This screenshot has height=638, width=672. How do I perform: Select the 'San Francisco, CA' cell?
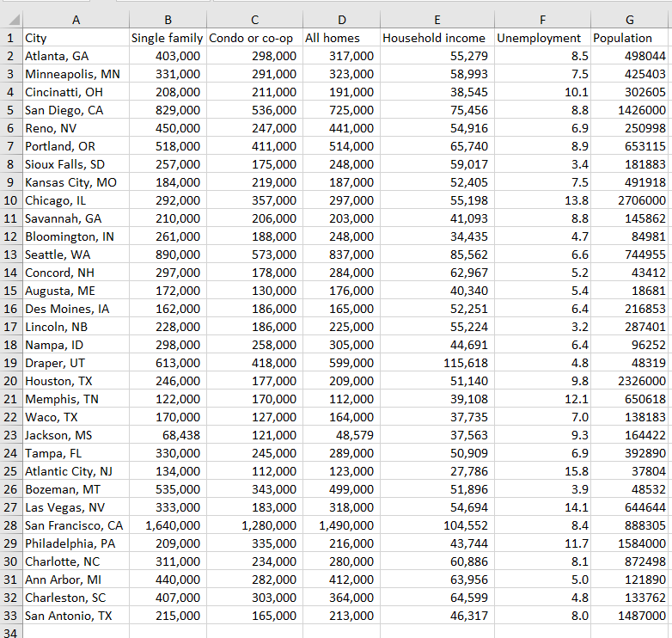tap(76, 525)
